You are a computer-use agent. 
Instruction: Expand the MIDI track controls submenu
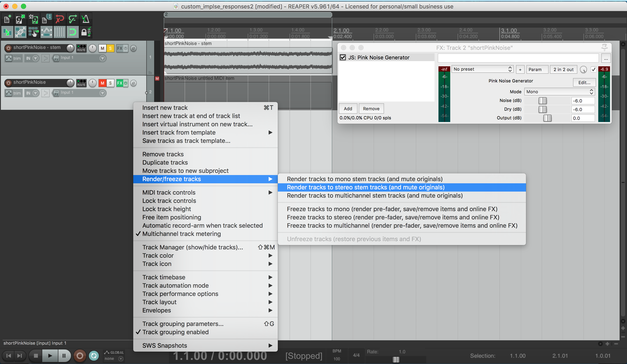[205, 192]
